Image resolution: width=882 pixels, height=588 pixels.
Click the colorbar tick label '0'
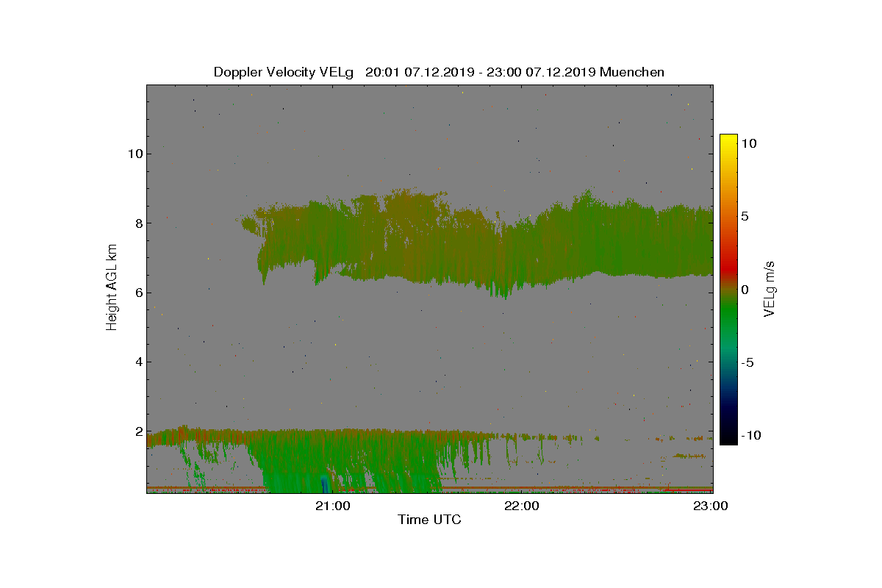coord(745,290)
